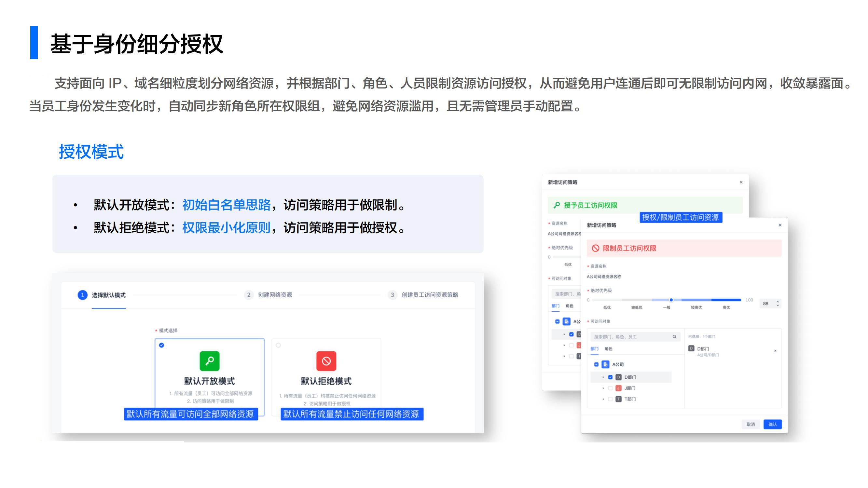Viewport: 868px width, 488px height.
Task: Click the grey 较低优 segment of priority slider
Action: 637,300
